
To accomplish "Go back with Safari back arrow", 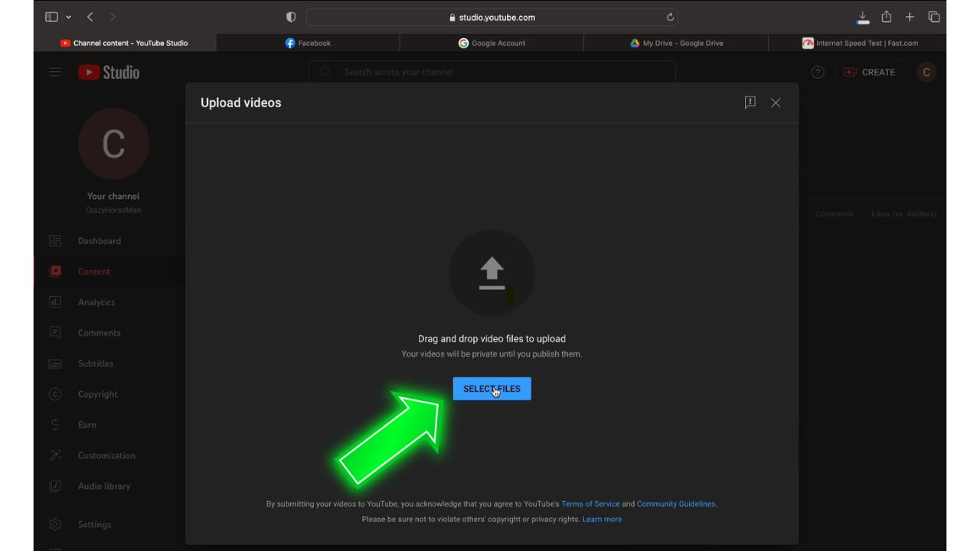I will pos(90,17).
